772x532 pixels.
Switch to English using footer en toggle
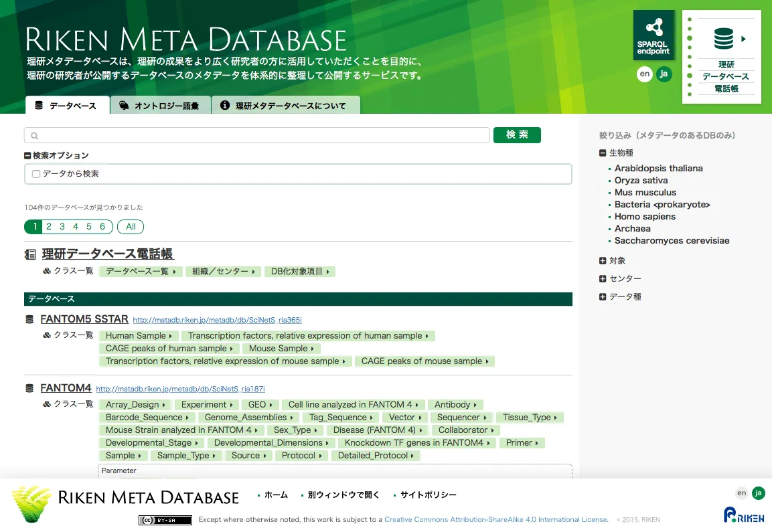pyautogui.click(x=741, y=493)
